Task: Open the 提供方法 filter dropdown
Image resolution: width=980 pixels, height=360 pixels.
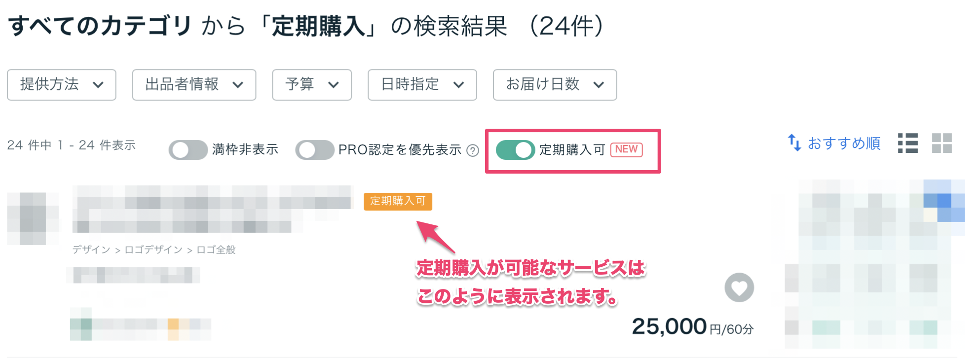Action: point(61,85)
